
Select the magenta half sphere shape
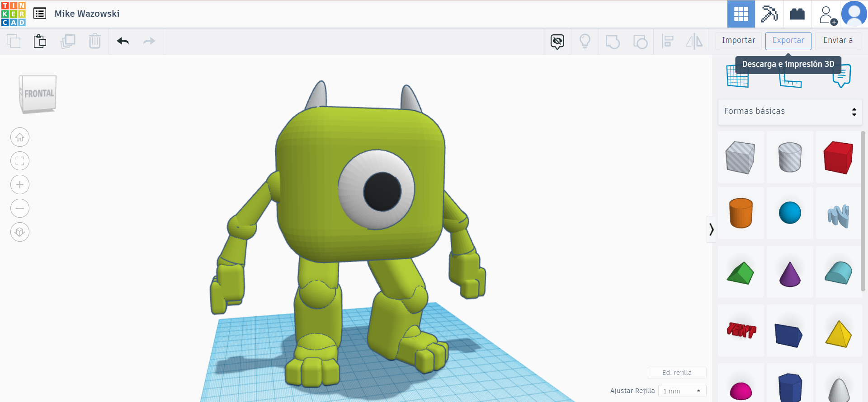point(741,389)
